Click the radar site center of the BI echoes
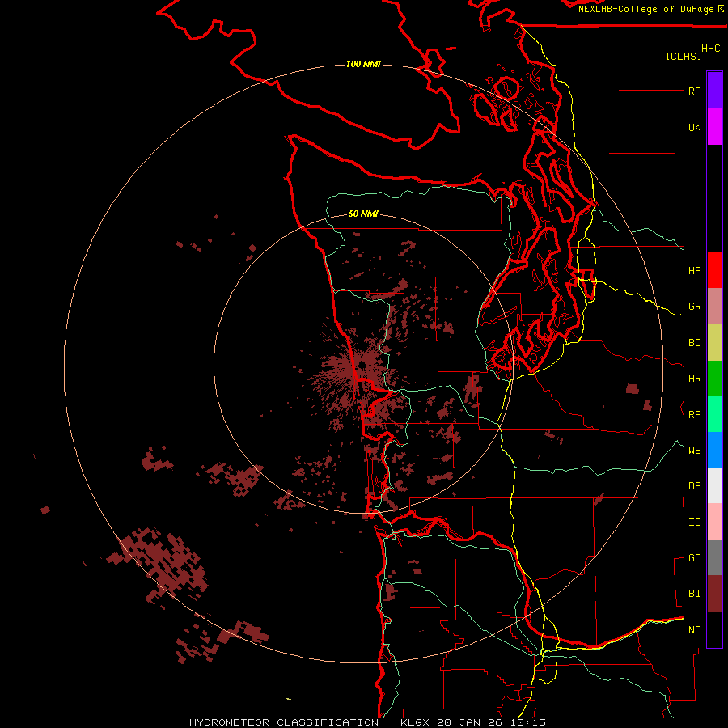728x728 pixels. pos(362,366)
